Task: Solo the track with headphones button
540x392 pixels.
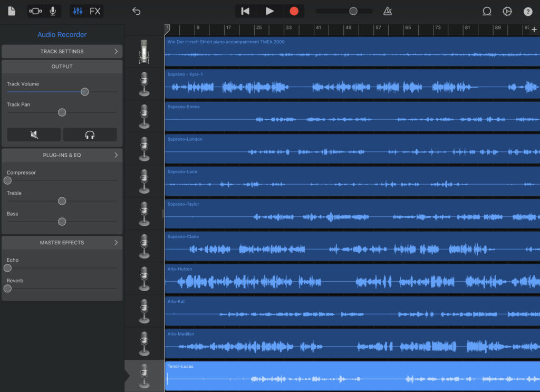Action: click(90, 135)
